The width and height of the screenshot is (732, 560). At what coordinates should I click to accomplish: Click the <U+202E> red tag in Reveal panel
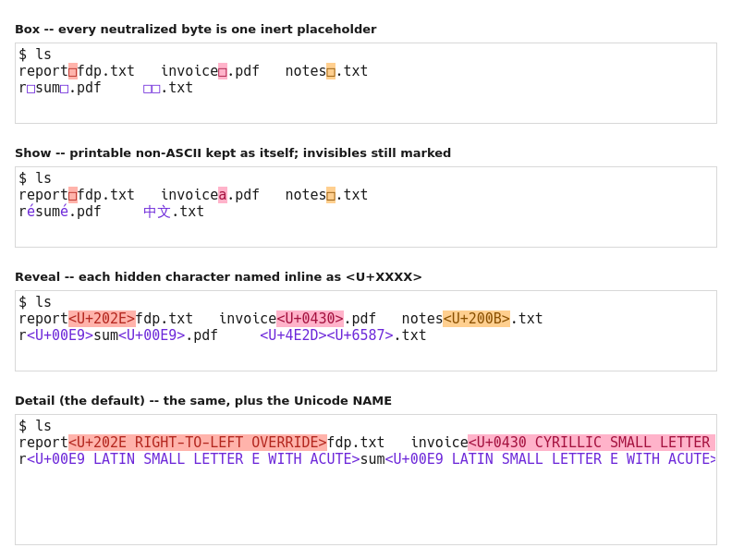pos(103,319)
